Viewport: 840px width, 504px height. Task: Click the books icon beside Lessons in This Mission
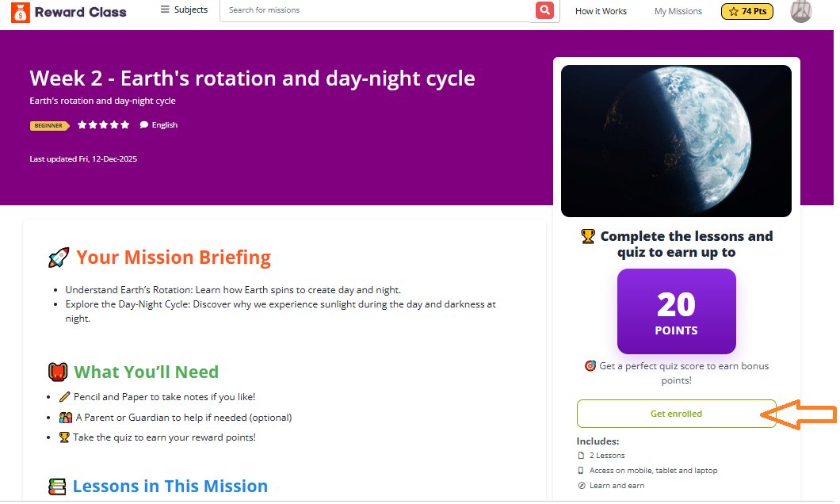(x=57, y=487)
